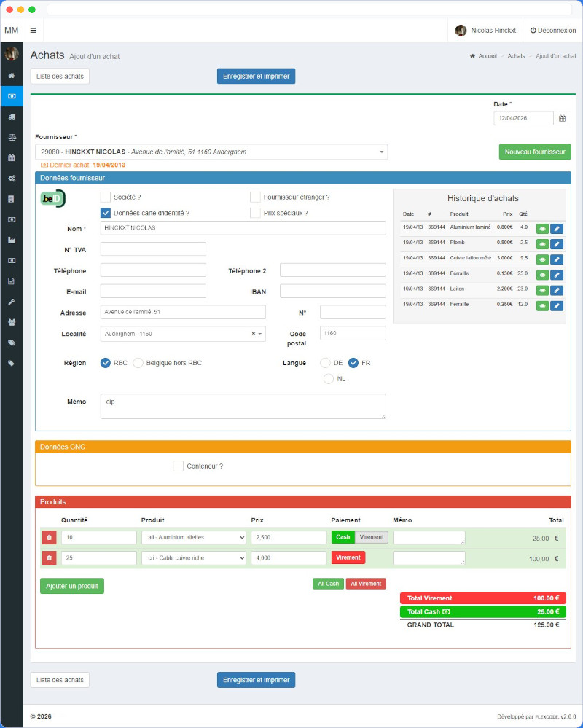
Task: Edit the Laiton purchase history entry
Action: (557, 290)
